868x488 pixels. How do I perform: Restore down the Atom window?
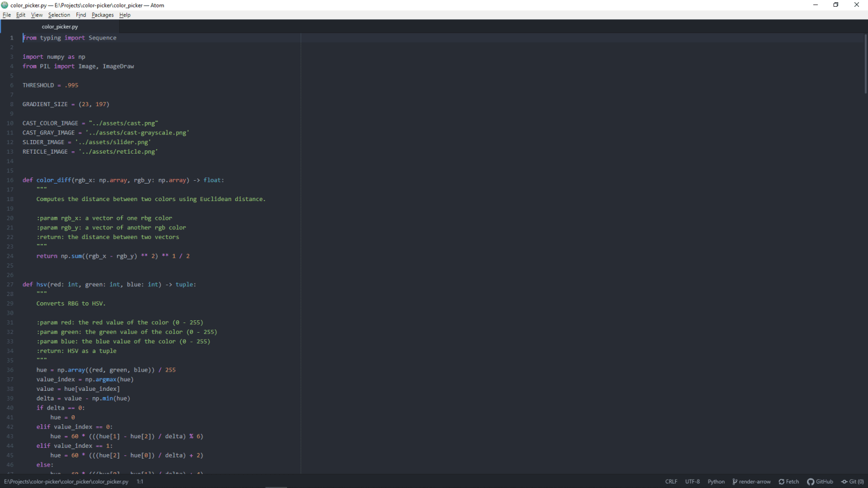point(836,5)
